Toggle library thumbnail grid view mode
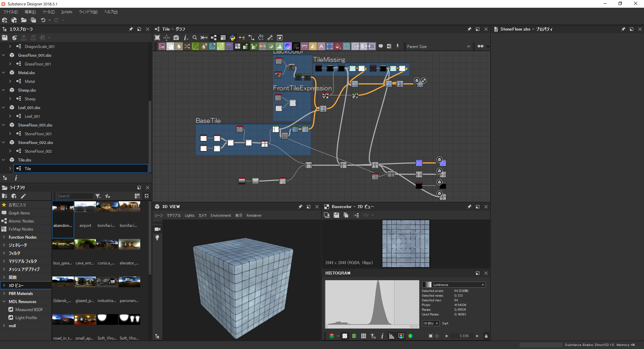The width and height of the screenshot is (644, 349). [x=137, y=196]
